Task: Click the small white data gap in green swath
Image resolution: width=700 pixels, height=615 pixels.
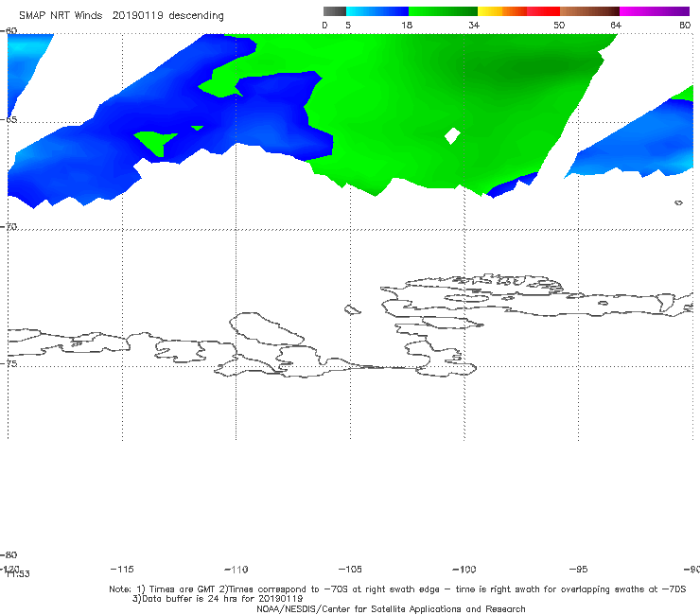Action: 452,136
